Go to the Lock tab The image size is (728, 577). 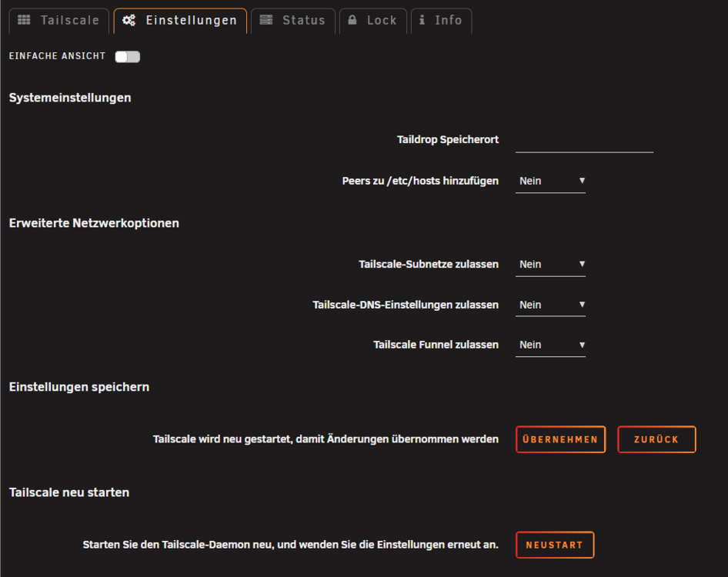373,21
